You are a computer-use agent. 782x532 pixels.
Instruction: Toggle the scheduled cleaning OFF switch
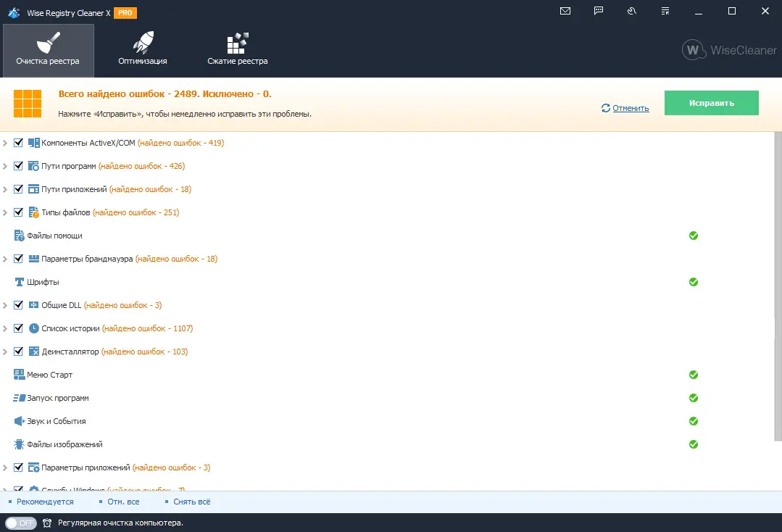pyautogui.click(x=21, y=523)
